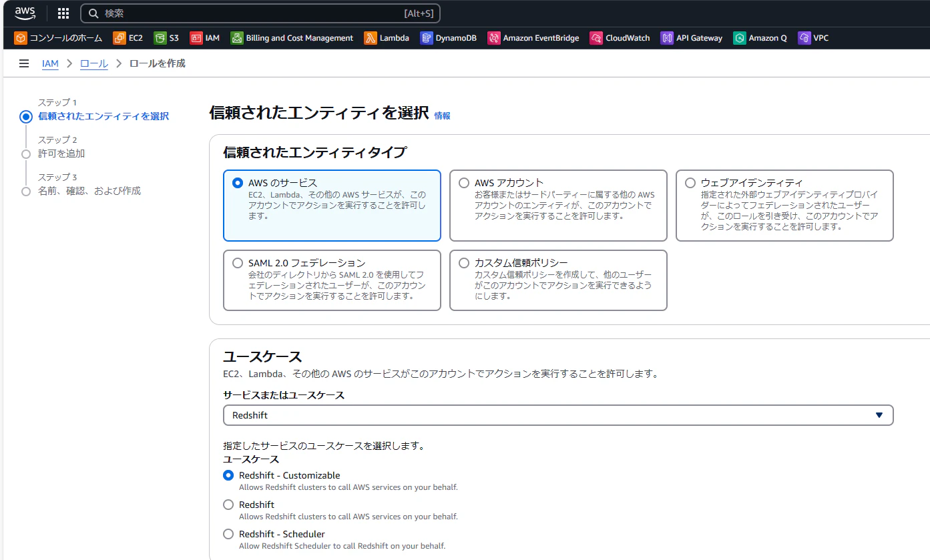Select カスタム信頼ポリシー option

tap(558, 280)
